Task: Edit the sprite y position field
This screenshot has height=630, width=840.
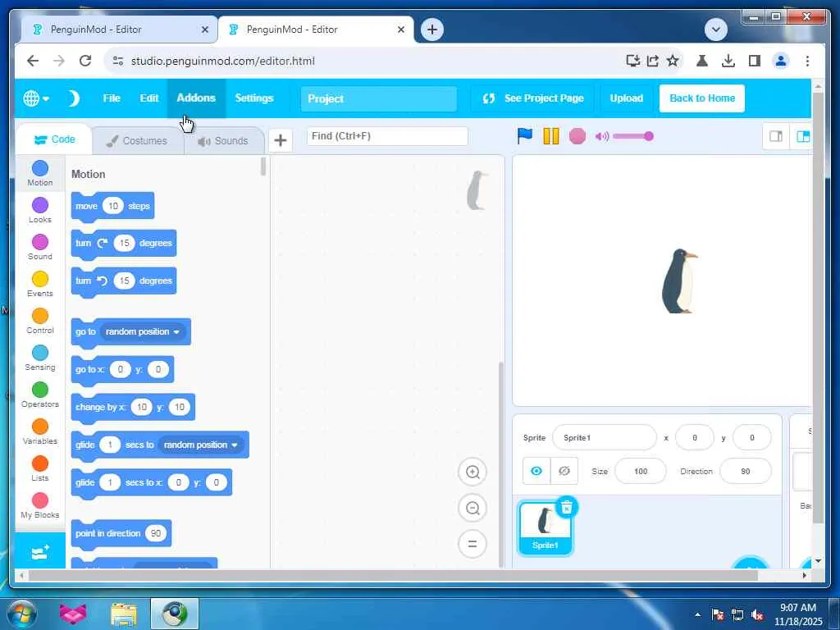Action: click(x=751, y=438)
